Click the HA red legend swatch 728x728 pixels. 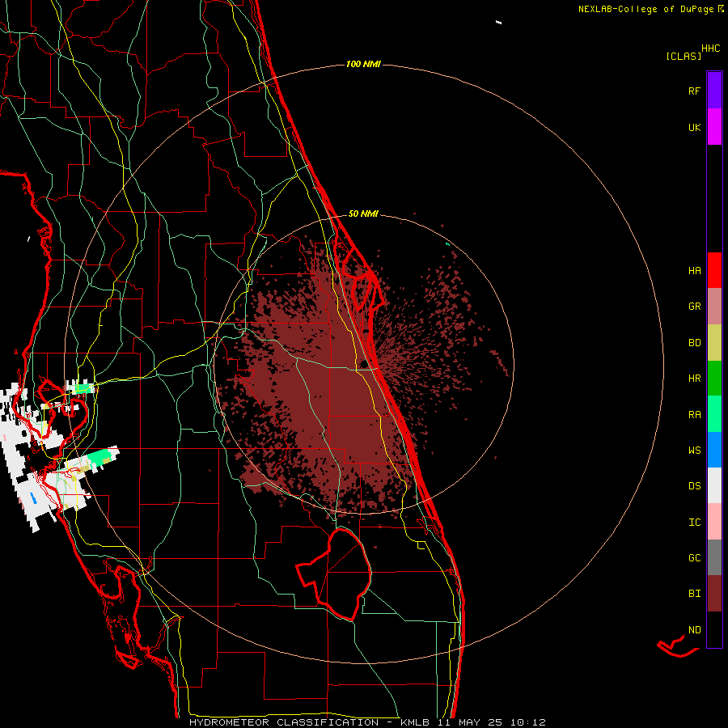tap(714, 270)
